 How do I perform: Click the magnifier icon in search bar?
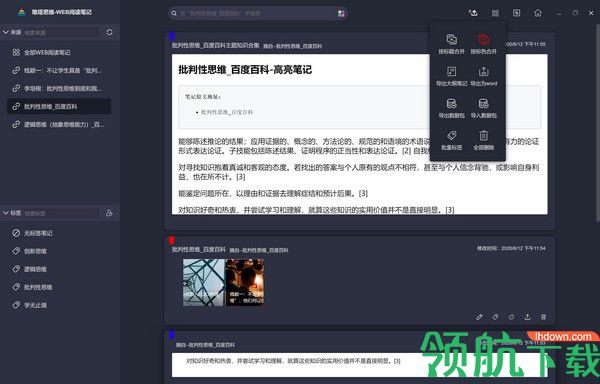[174, 13]
